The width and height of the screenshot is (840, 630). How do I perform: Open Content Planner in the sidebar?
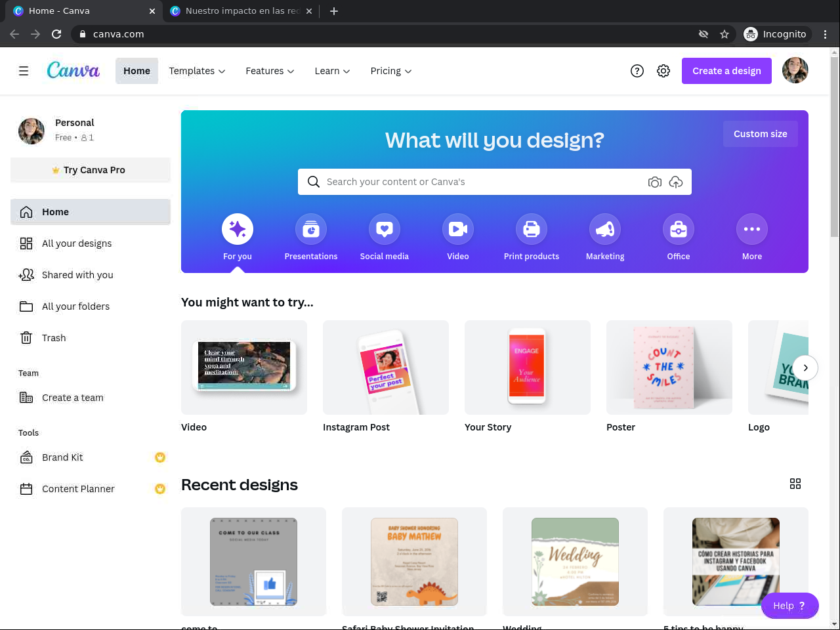91,489
